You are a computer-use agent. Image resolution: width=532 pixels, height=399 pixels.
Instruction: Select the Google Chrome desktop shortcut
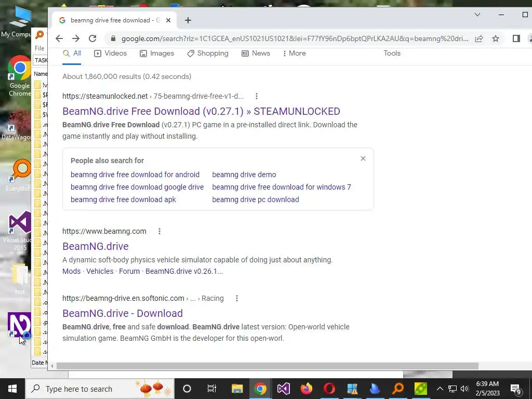pyautogui.click(x=20, y=76)
